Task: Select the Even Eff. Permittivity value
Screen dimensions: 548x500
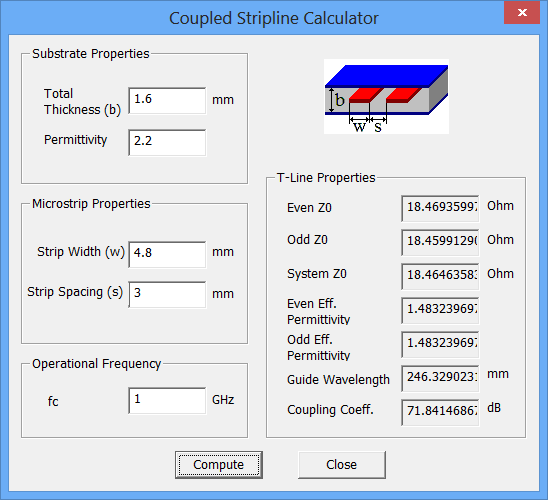Action: [440, 310]
